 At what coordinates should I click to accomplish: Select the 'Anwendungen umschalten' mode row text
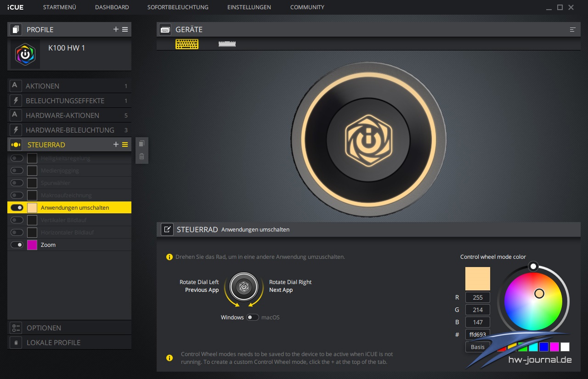[75, 208]
